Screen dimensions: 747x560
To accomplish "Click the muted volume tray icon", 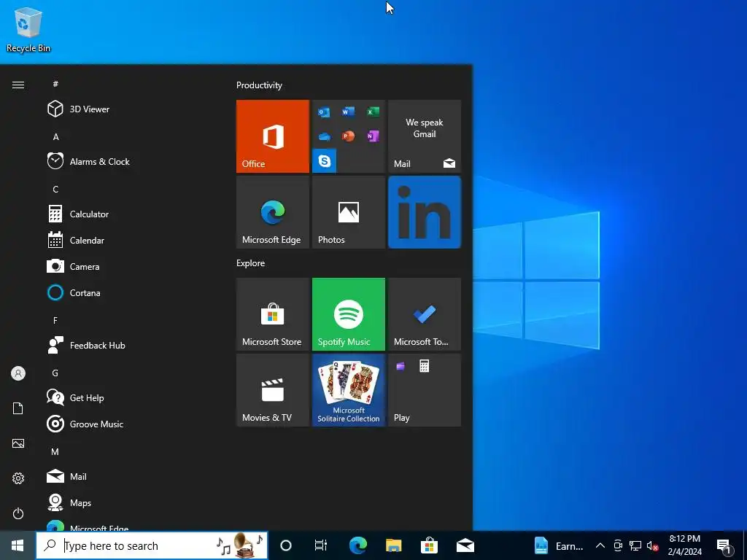I will click(x=653, y=545).
